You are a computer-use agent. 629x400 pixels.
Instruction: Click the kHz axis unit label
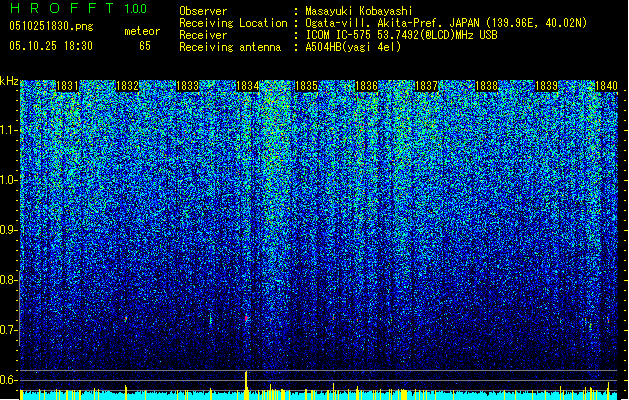(x=9, y=81)
